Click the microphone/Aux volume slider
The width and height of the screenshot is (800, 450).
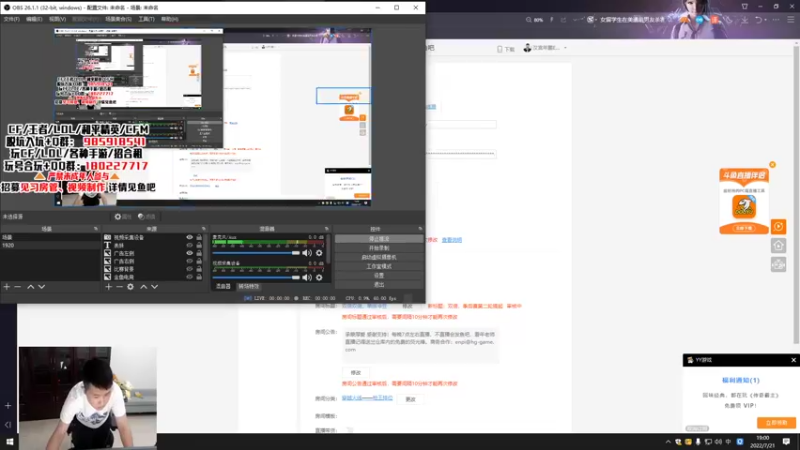click(x=256, y=253)
